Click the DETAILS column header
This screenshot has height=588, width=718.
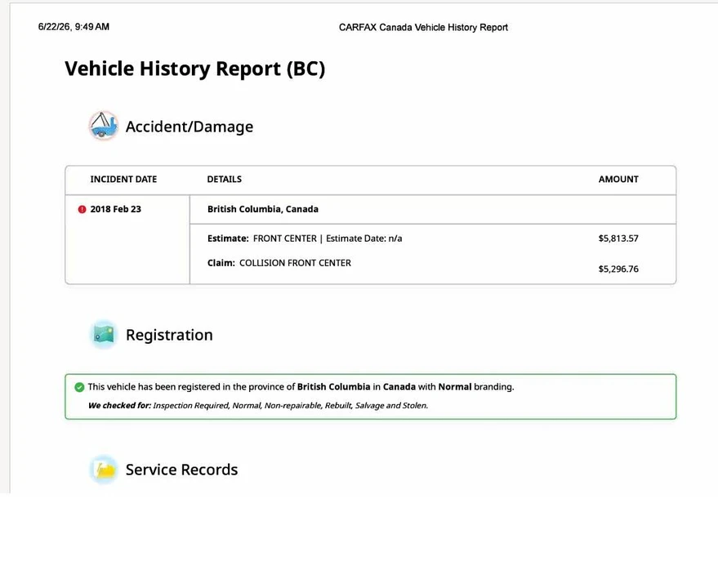pos(225,179)
